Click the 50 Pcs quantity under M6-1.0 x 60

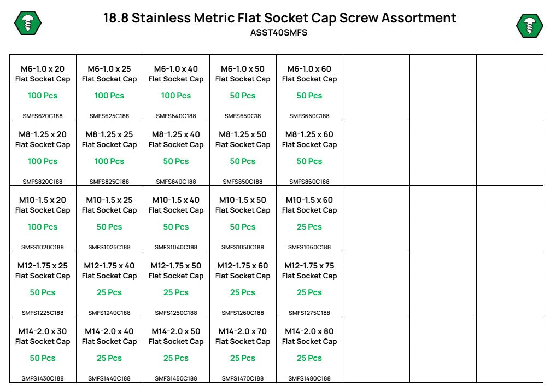point(309,96)
